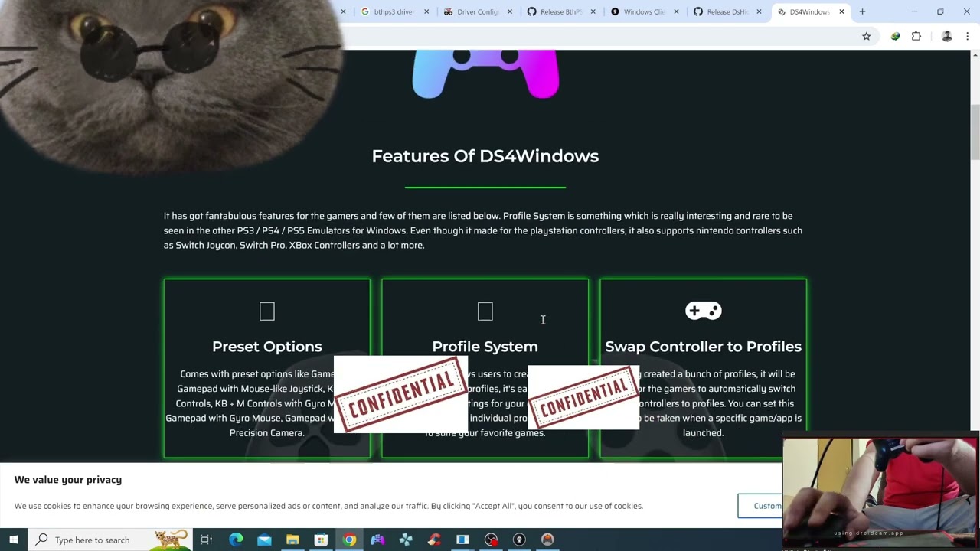Click the Profile System card icon
Image resolution: width=980 pixels, height=551 pixels.
485,311
